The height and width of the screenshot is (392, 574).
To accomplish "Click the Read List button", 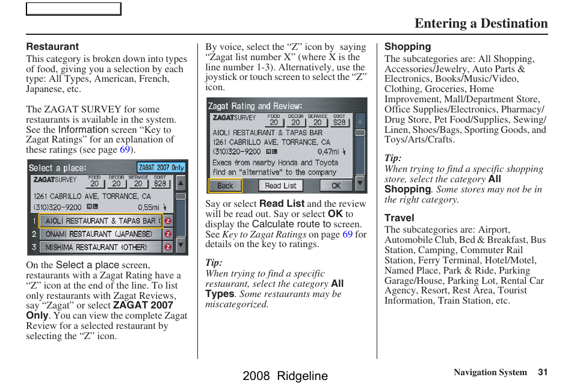I will click(281, 186).
